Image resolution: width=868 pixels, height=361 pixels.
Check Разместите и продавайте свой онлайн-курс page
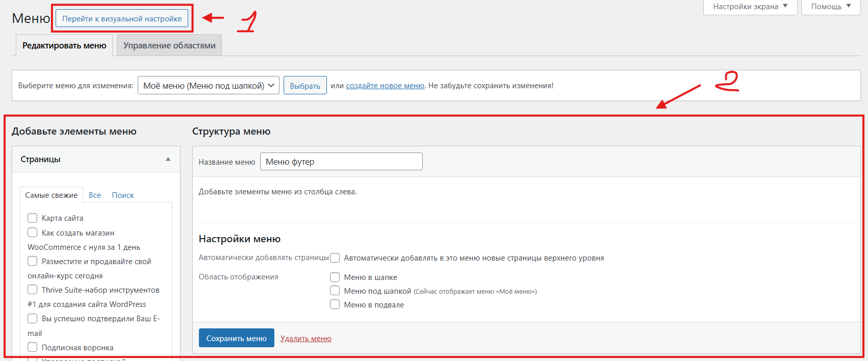click(x=33, y=261)
